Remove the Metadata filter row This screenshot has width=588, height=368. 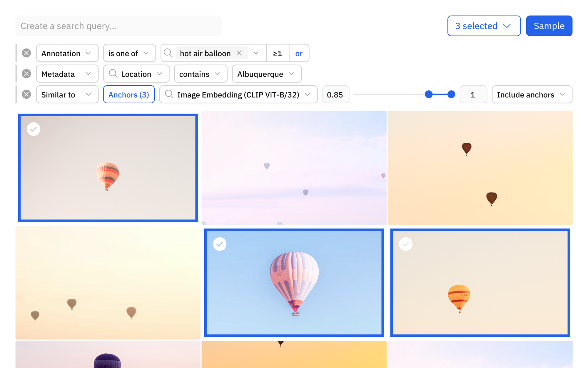click(x=26, y=74)
